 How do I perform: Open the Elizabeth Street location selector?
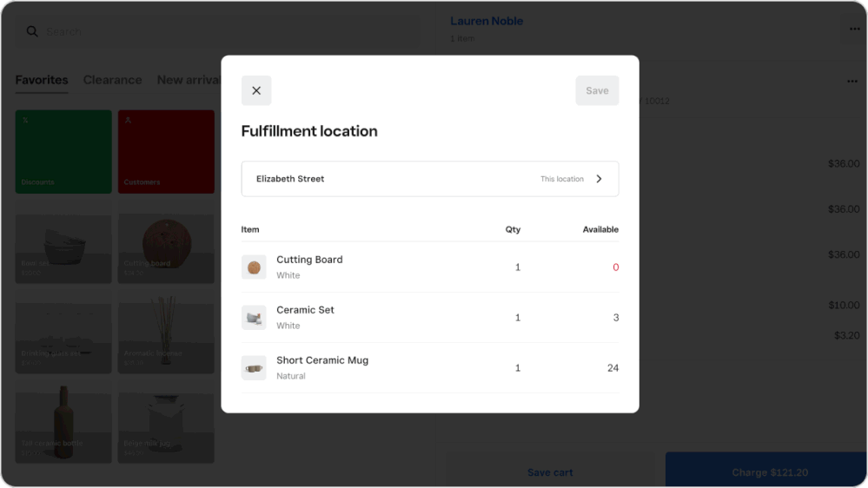pyautogui.click(x=429, y=179)
